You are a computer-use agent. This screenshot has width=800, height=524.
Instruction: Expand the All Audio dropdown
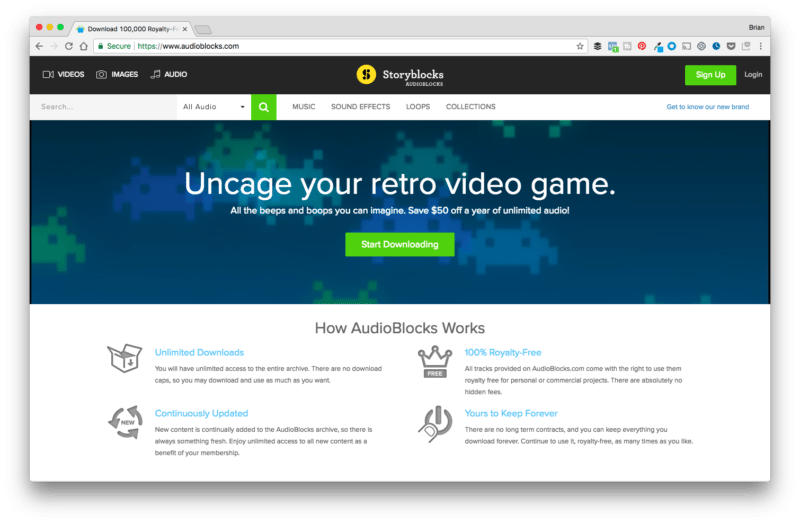[x=214, y=107]
